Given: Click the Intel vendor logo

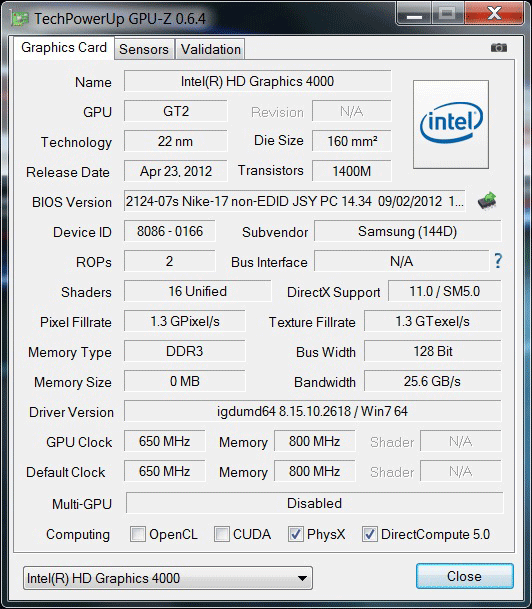Looking at the screenshot, I should point(451,124).
